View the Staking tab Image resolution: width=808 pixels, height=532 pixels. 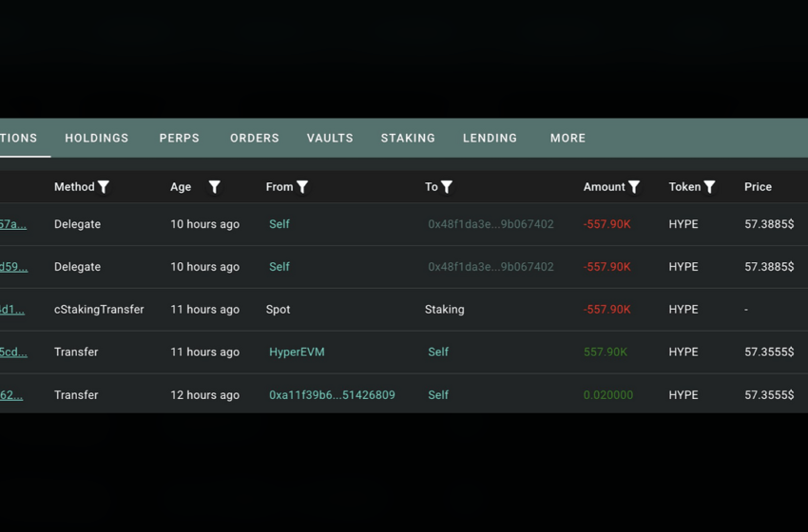(x=408, y=138)
